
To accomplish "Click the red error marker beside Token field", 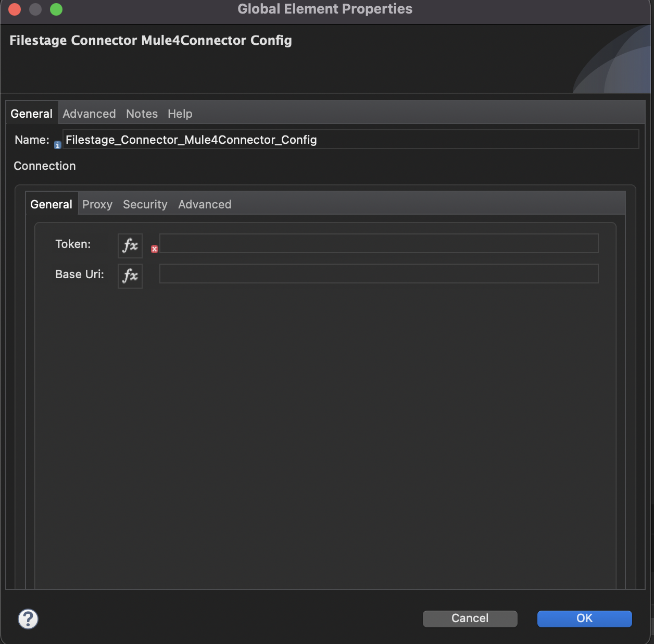I will (x=155, y=249).
